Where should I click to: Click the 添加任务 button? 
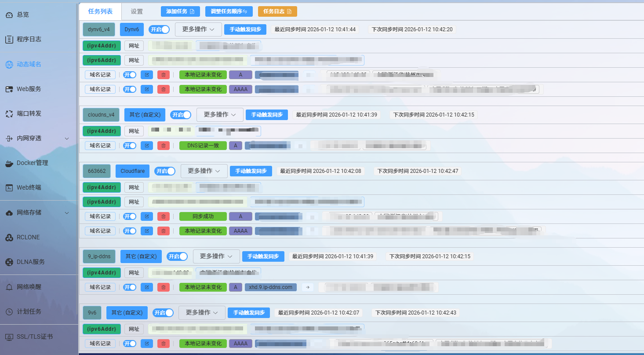tap(180, 11)
